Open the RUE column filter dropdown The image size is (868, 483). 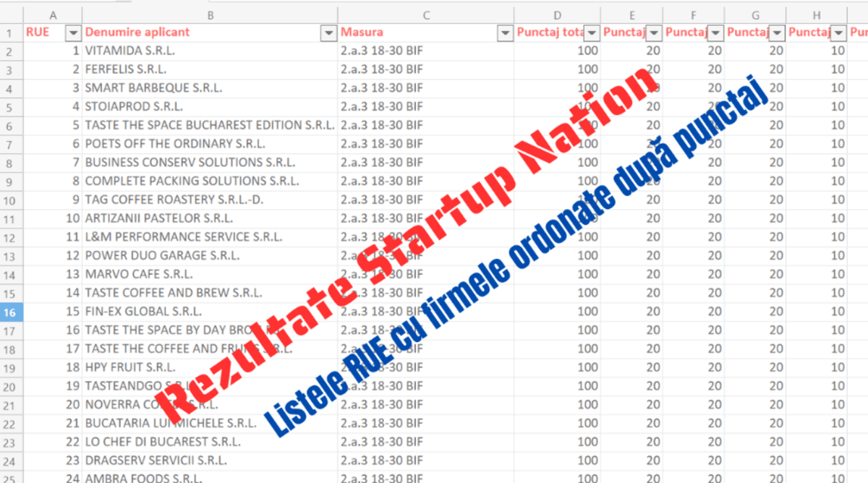pos(73,33)
